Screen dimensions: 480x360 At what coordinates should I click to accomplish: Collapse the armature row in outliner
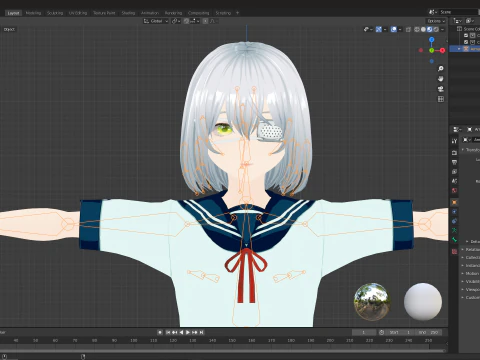click(459, 49)
